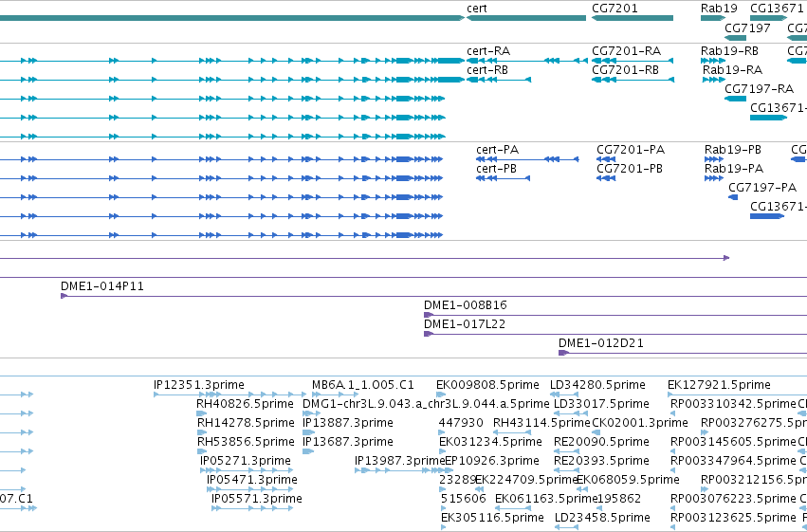This screenshot has height=532, width=807.
Task: Open the EST RE20393.5prime
Action: (601, 462)
